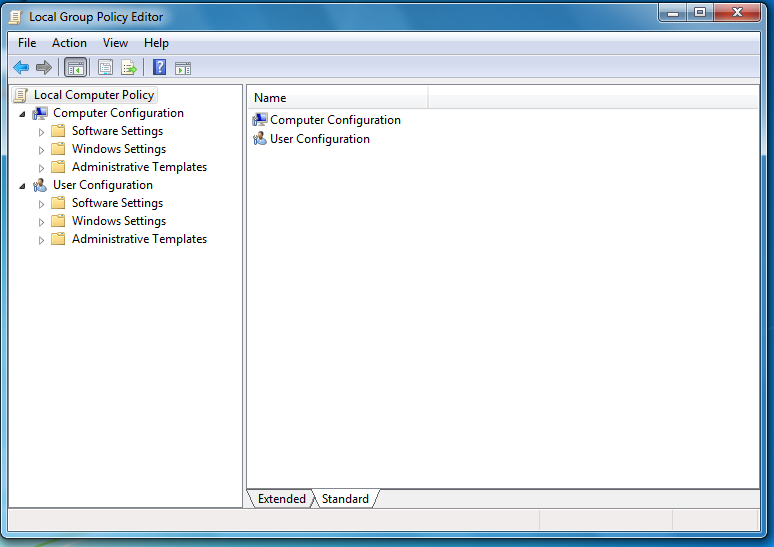Viewport: 774px width, 547px height.
Task: Maximize the Local Group Policy Editor window
Action: coord(700,12)
